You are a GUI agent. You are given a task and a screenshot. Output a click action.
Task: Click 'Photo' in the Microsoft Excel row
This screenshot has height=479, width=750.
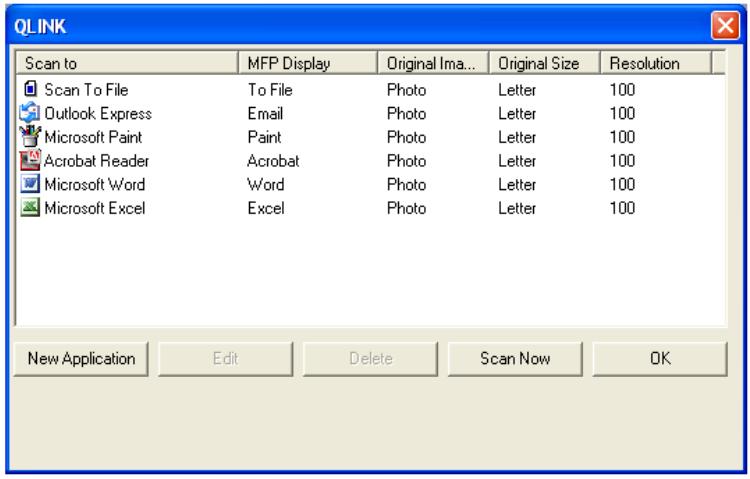pyautogui.click(x=407, y=208)
